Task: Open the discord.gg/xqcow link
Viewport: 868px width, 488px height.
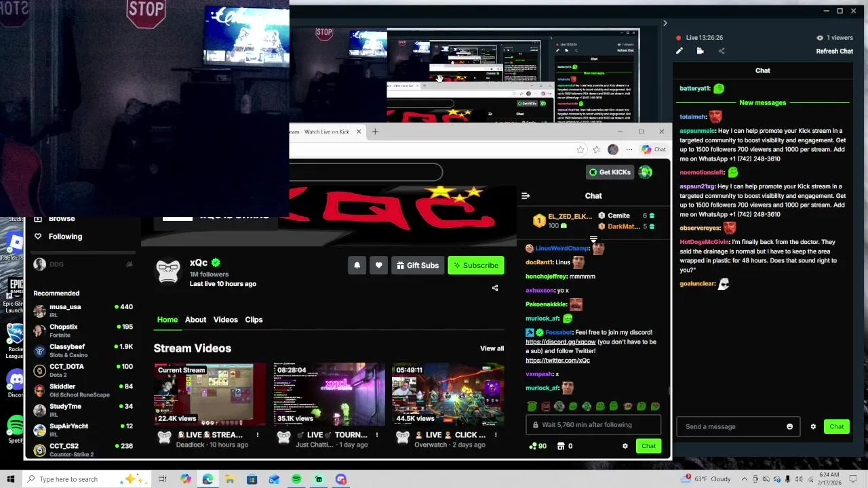Action: tap(561, 342)
